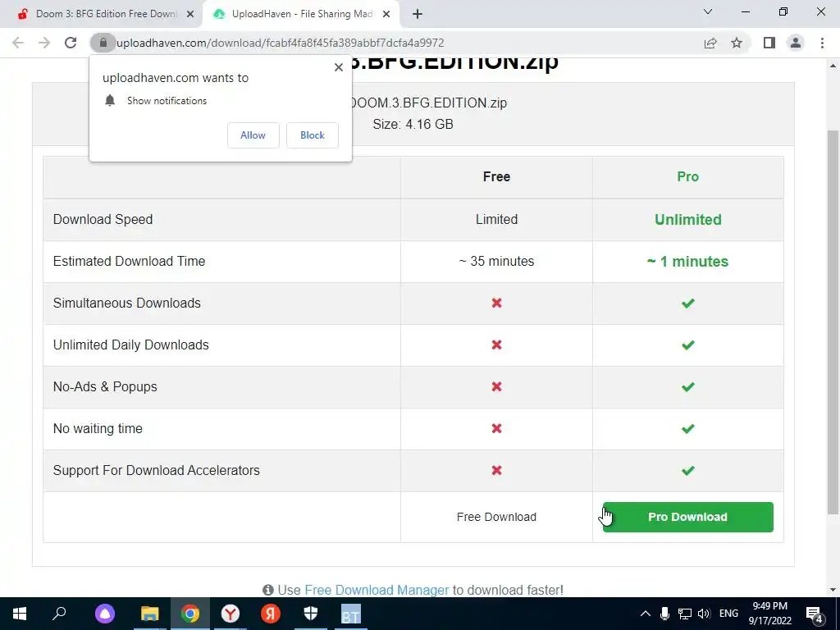Viewport: 840px width, 630px height.
Task: Click the Limited download speed cell
Action: [496, 220]
